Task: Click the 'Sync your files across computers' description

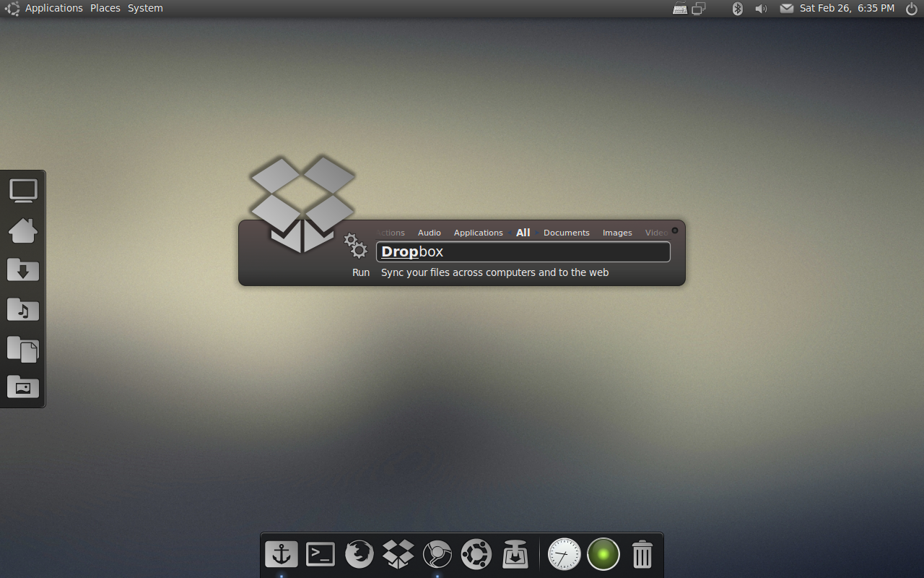Action: click(x=494, y=272)
